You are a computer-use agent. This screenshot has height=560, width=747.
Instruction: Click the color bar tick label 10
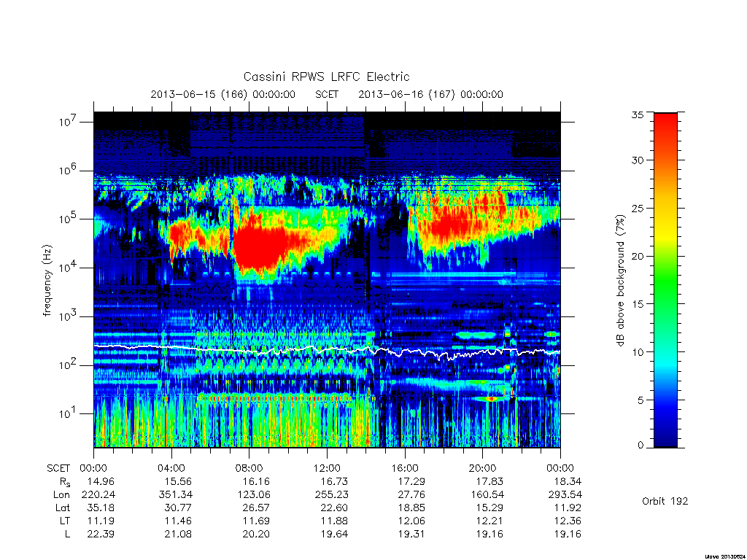pyautogui.click(x=637, y=352)
